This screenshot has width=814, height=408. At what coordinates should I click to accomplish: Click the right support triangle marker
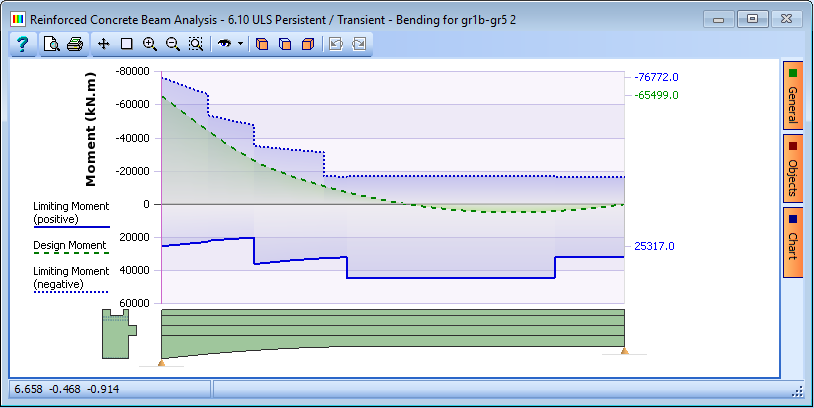(625, 351)
